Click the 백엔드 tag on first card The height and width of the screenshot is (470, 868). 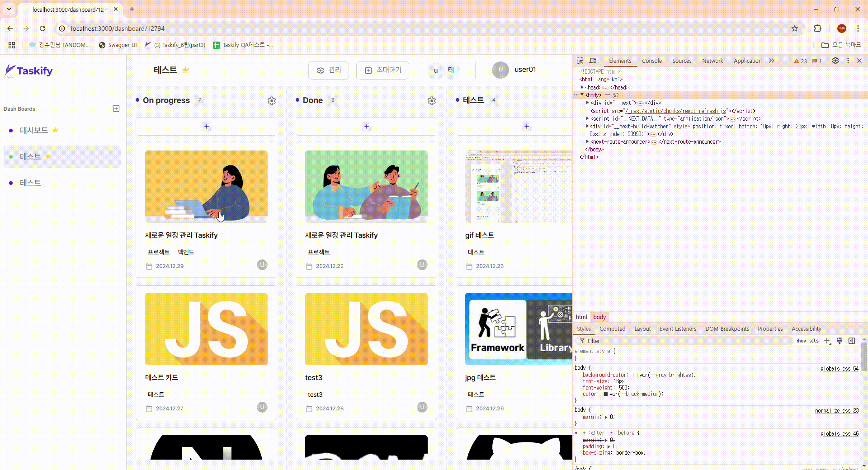click(186, 252)
